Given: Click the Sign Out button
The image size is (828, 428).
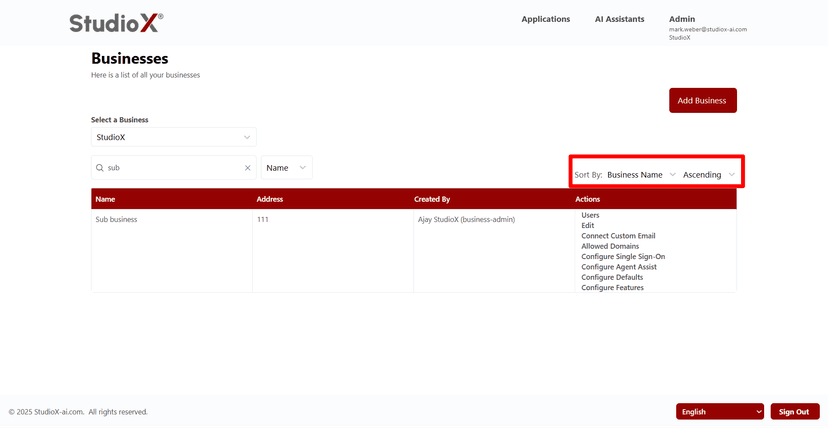Looking at the screenshot, I should click(794, 411).
